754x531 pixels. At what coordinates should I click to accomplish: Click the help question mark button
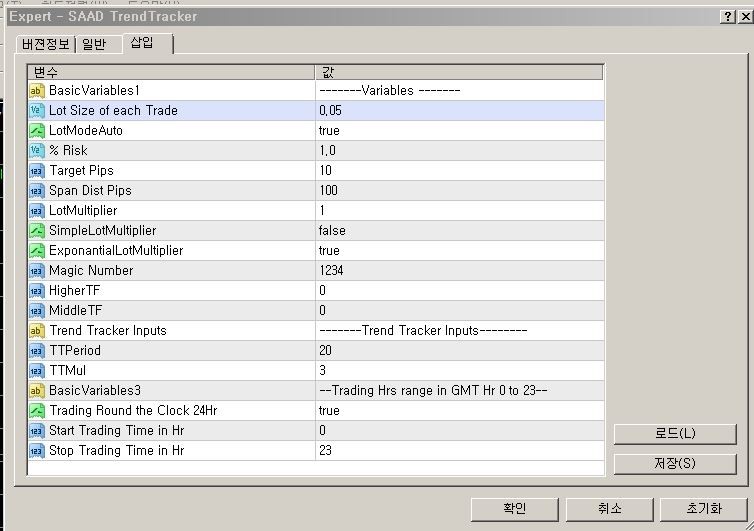[x=728, y=16]
